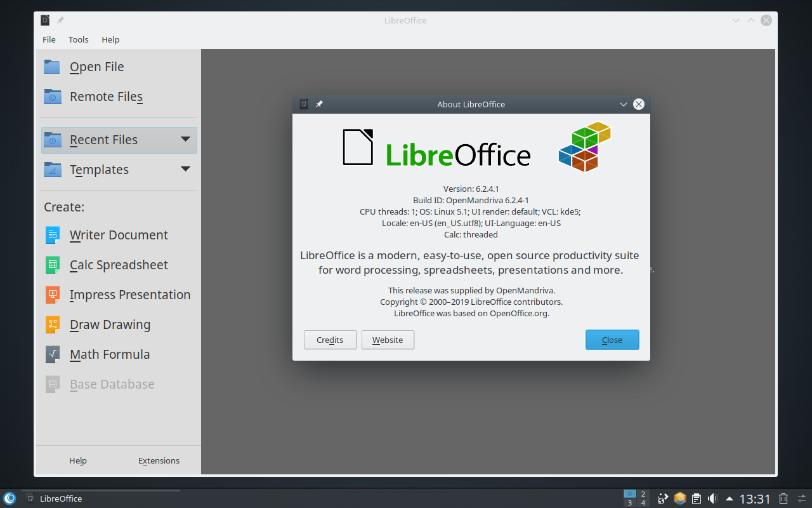Switch to virtual desktop 2

click(643, 494)
